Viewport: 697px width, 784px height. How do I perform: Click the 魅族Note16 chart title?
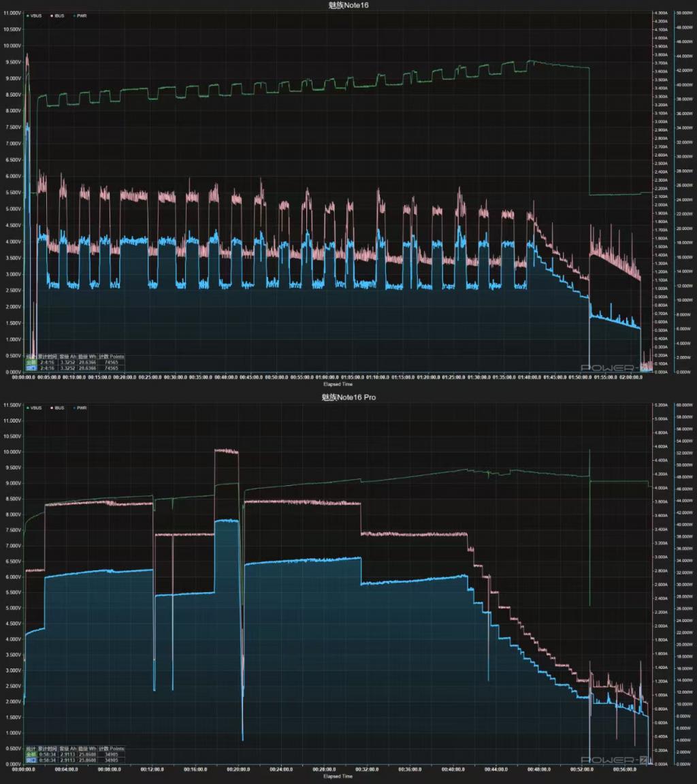[348, 5]
